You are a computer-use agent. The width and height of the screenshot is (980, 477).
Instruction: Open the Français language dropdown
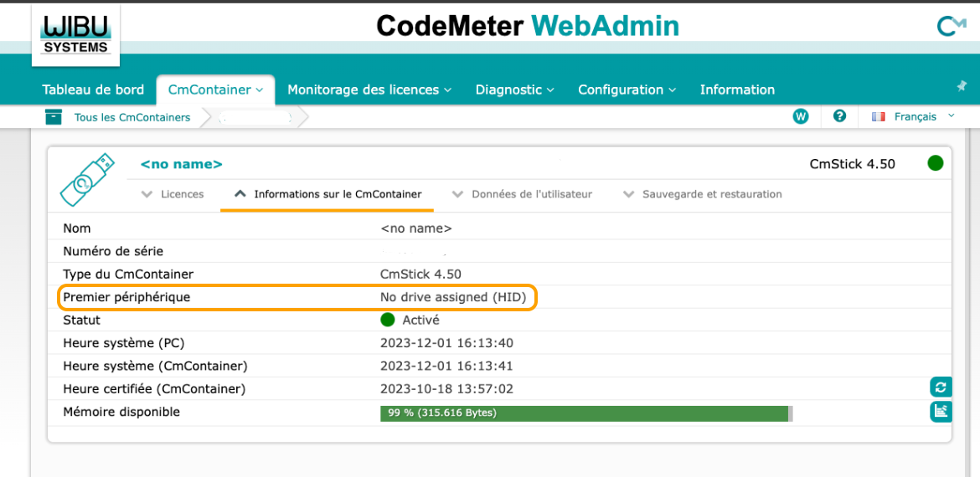point(925,116)
